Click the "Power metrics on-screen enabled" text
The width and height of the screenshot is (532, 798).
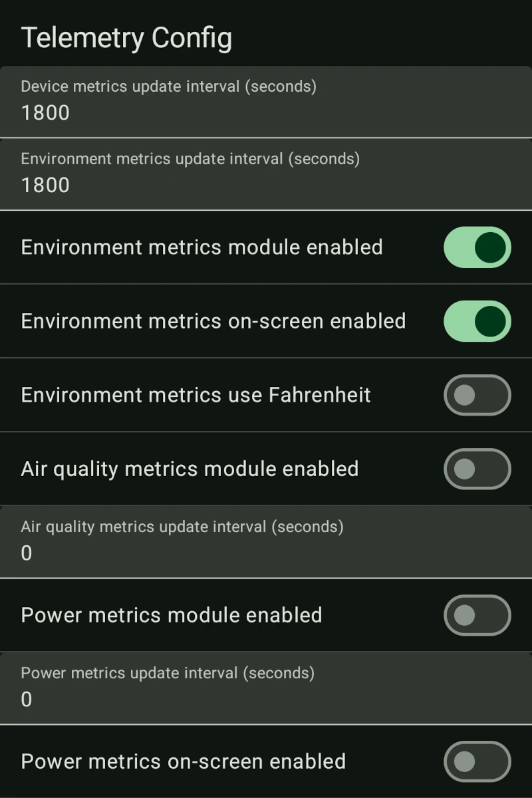[183, 761]
